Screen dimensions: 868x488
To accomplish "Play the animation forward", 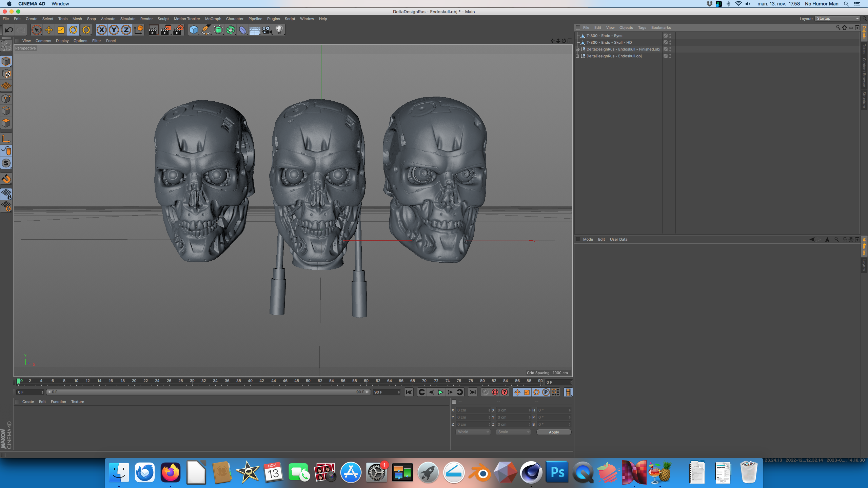I will pos(440,392).
